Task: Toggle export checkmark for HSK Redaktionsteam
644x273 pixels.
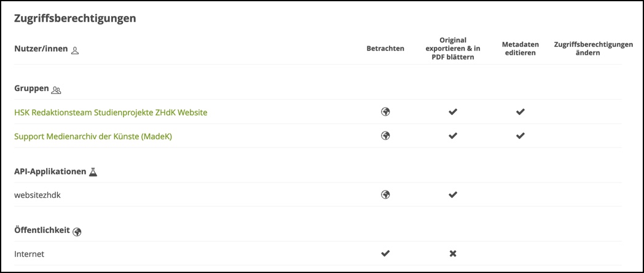Action: pos(453,112)
